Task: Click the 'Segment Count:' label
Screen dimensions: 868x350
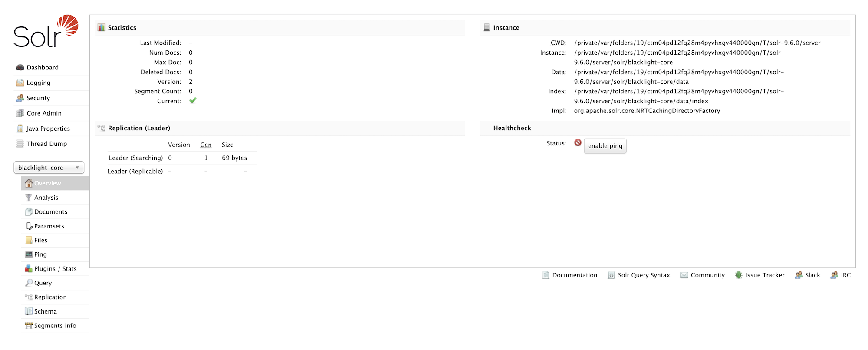Action: pyautogui.click(x=158, y=91)
